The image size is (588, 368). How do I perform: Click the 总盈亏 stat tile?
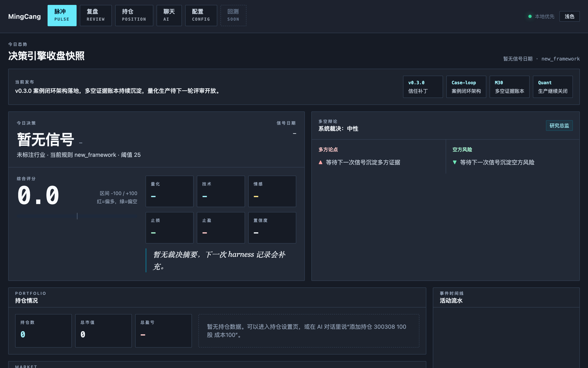(x=164, y=331)
